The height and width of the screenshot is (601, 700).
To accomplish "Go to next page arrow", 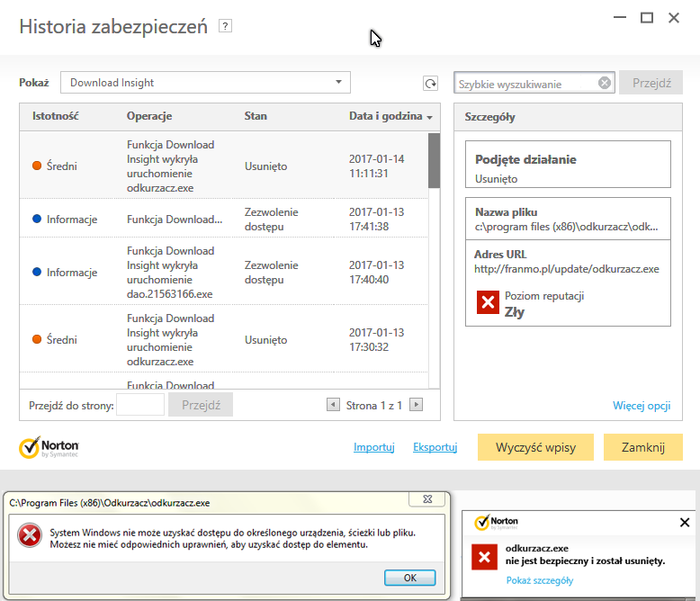I will [x=416, y=405].
